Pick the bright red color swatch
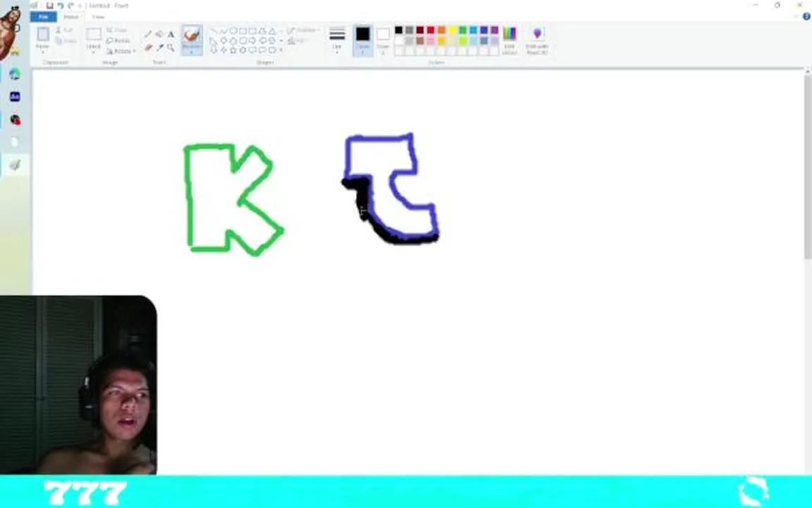This screenshot has width=812, height=508. tap(431, 30)
